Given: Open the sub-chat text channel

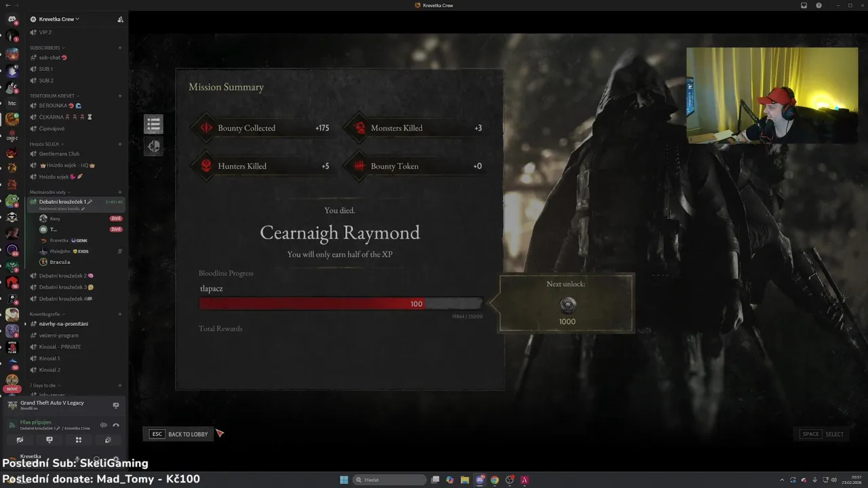Looking at the screenshot, I should (76, 58).
